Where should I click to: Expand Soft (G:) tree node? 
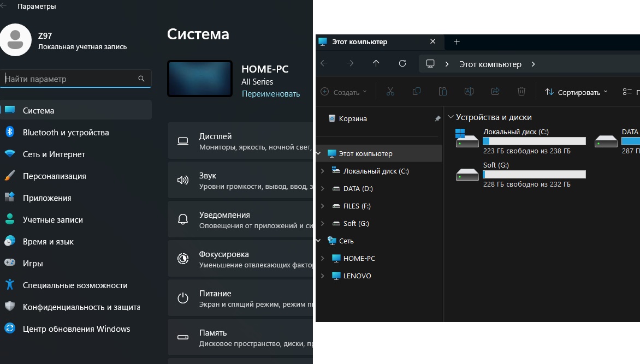click(322, 224)
